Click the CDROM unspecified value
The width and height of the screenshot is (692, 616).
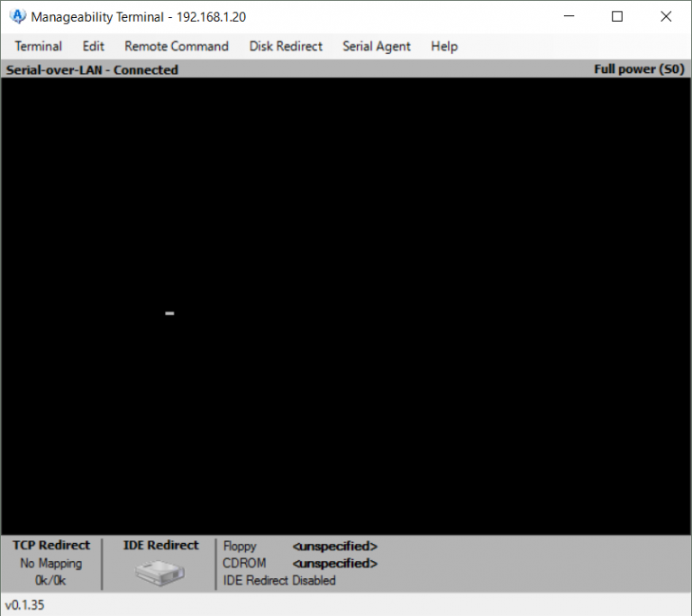(334, 563)
